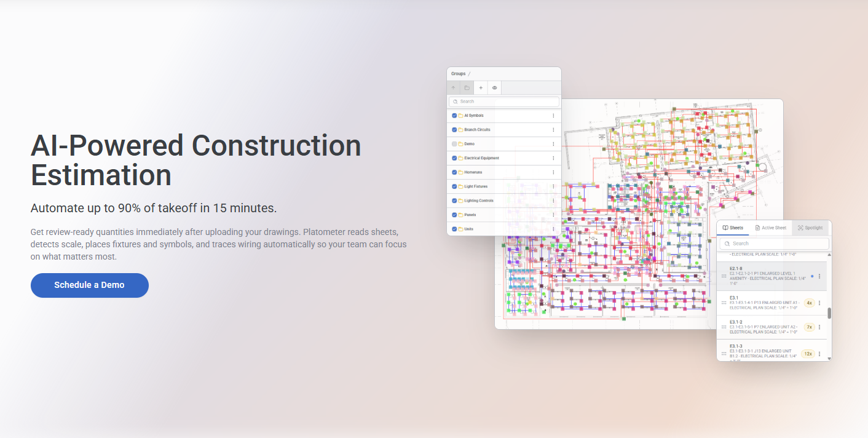The image size is (868, 438).
Task: Switch to the Active Sheet tab
Action: (771, 228)
